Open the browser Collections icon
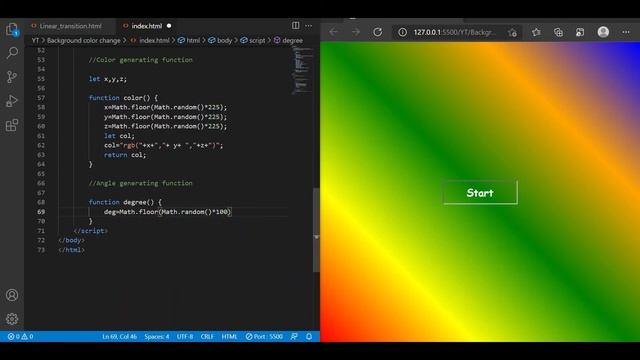640x360 pixels. pyautogui.click(x=558, y=32)
